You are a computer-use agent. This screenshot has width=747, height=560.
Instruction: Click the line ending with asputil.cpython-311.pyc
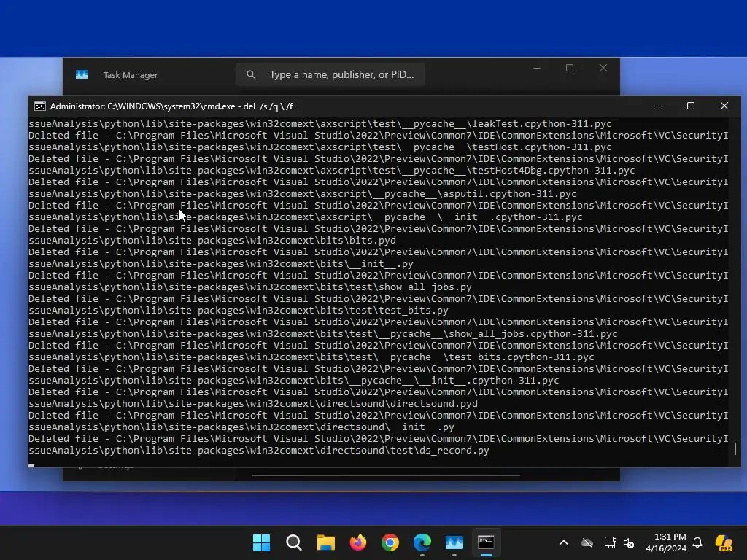[x=303, y=194]
